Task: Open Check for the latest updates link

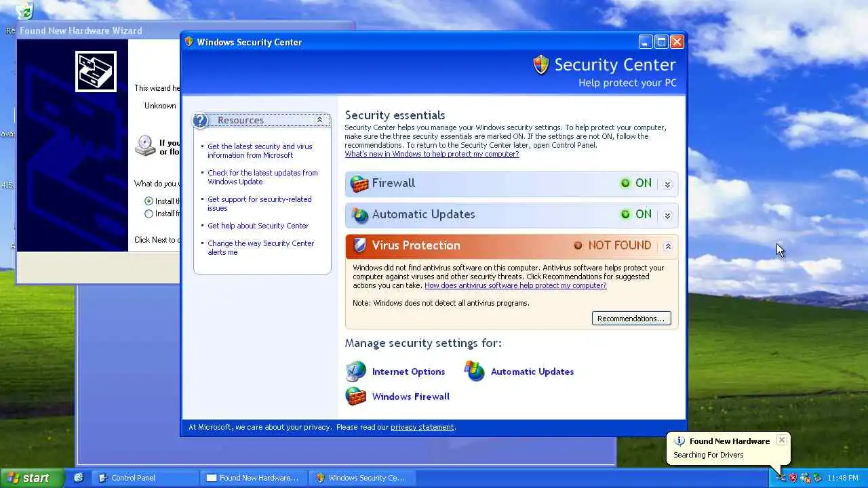Action: point(262,177)
